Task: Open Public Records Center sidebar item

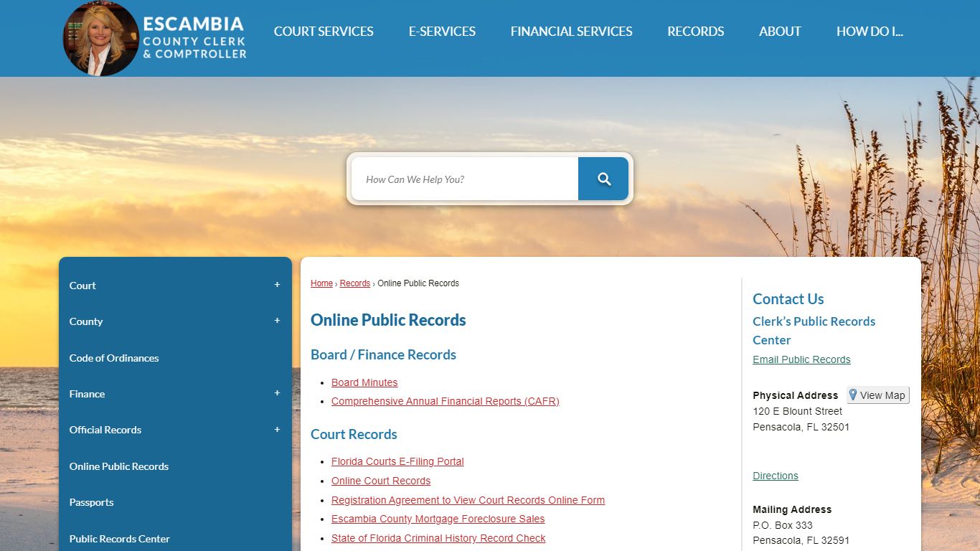Action: tap(120, 539)
